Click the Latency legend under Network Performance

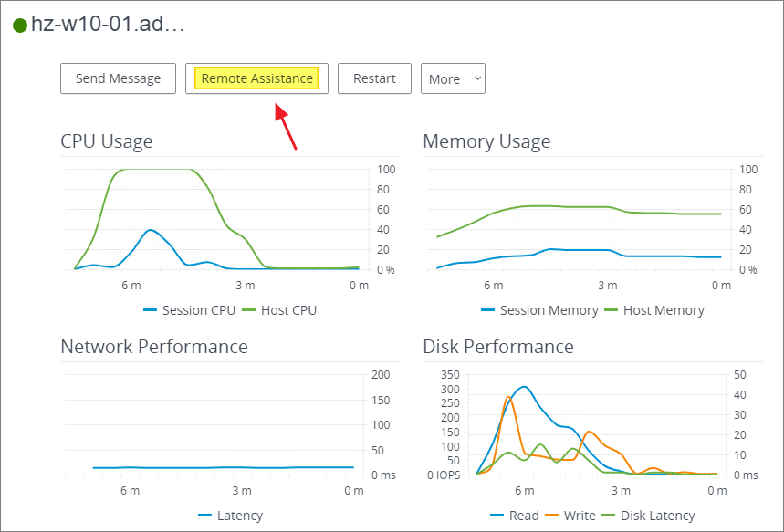230,516
